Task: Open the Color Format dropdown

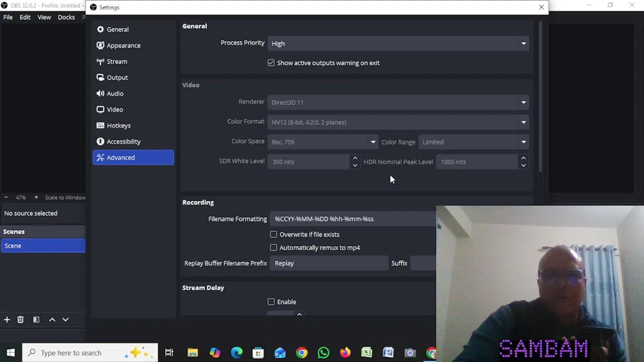Action: pyautogui.click(x=398, y=122)
